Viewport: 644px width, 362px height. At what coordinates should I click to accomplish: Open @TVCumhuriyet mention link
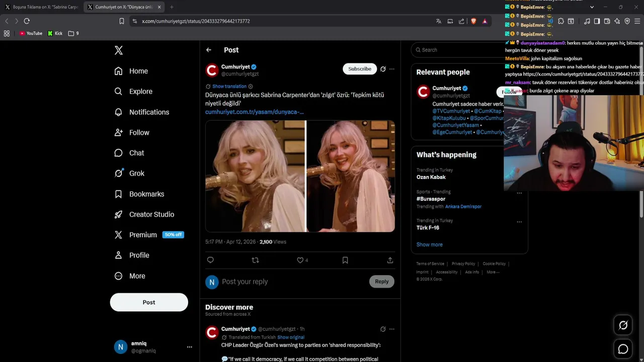coord(451,111)
